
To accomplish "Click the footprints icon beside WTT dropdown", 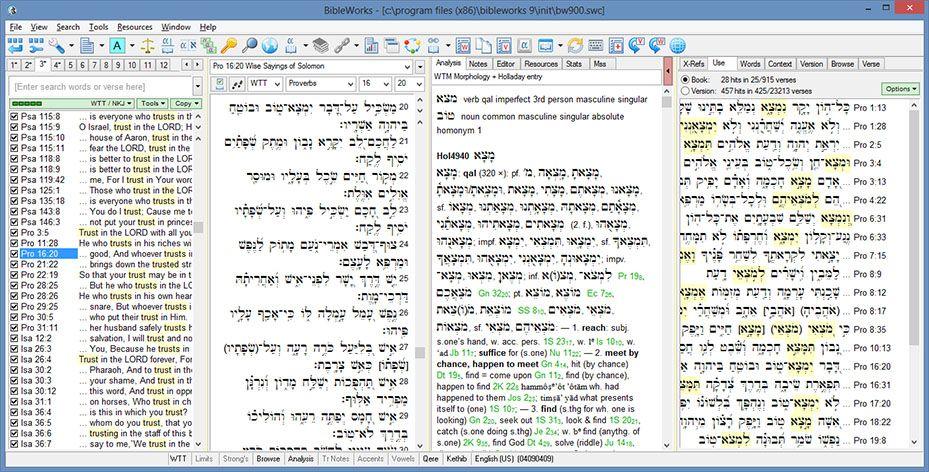I will (238, 84).
